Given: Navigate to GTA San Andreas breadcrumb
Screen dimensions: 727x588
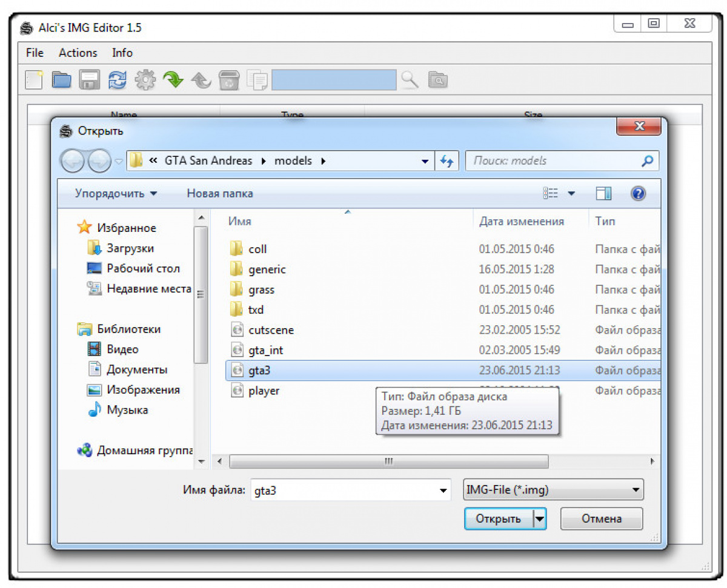Looking at the screenshot, I should pyautogui.click(x=208, y=161).
